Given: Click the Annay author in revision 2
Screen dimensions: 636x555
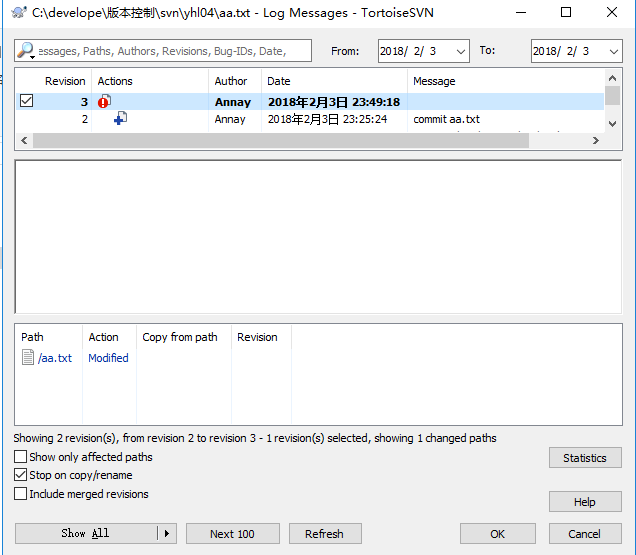Looking at the screenshot, I should 230,119.
